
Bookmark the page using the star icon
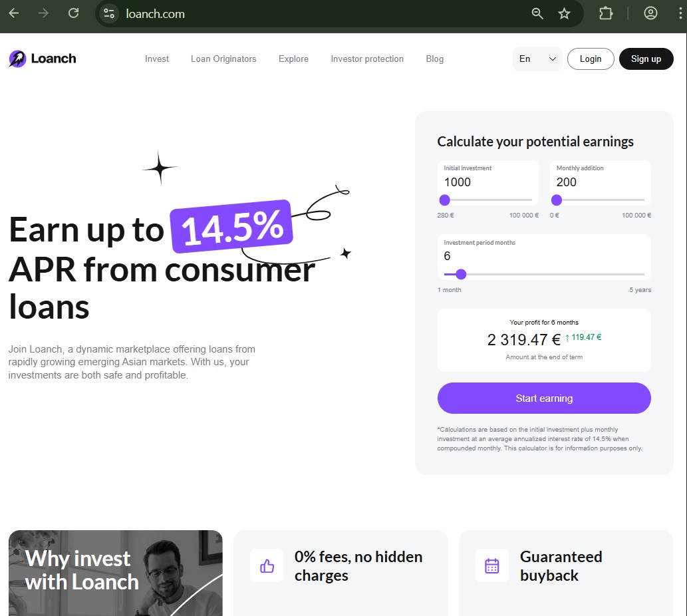click(565, 13)
